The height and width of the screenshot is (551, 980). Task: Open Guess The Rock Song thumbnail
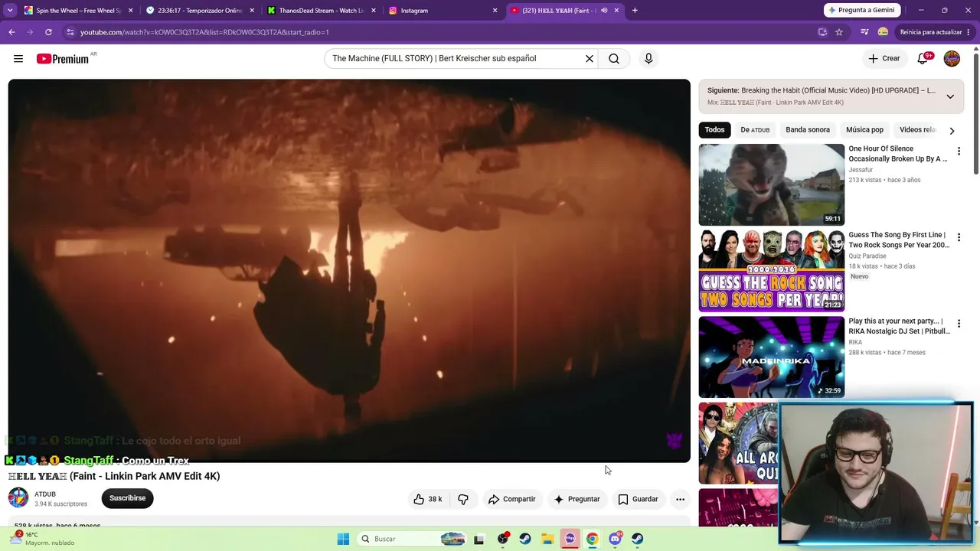pyautogui.click(x=771, y=271)
